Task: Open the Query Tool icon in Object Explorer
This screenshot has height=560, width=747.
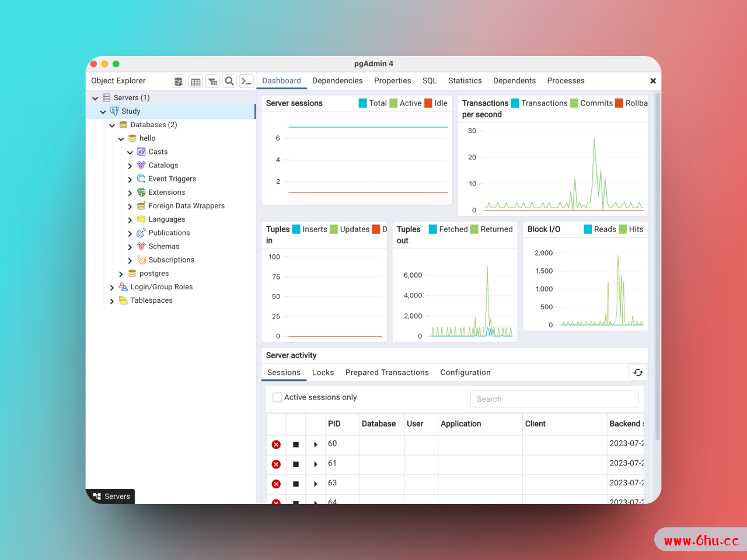Action: (179, 81)
